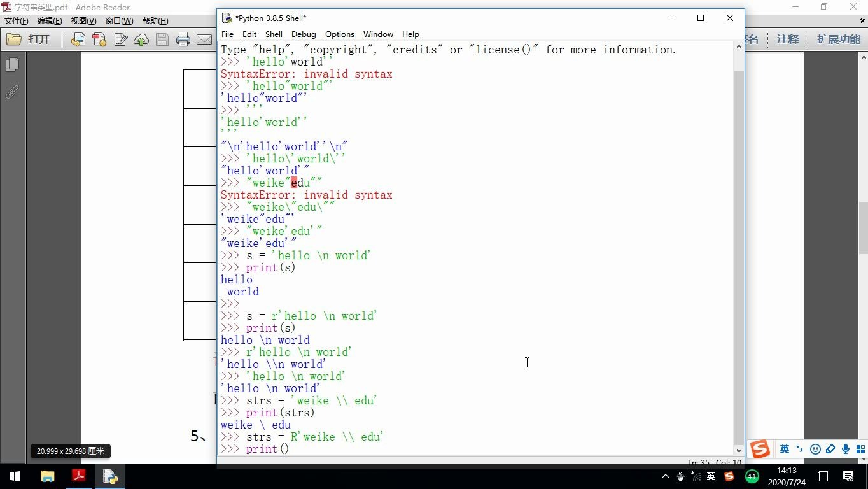Click the Ln: 35 Col: 10 status bar
This screenshot has width=868, height=489.
[x=714, y=463]
